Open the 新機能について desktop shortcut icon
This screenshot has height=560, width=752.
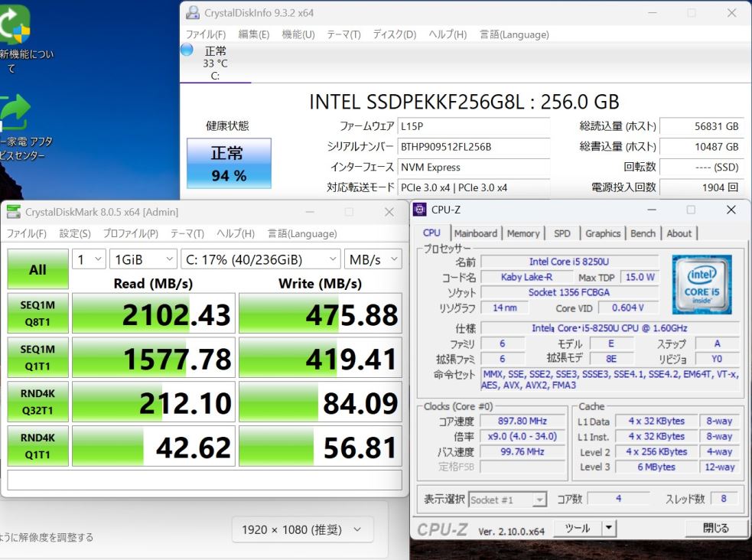point(15,24)
